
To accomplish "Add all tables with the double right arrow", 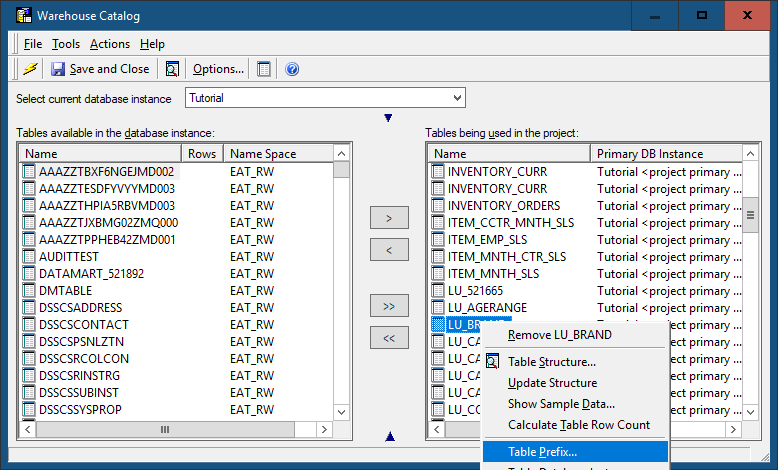I will tap(389, 305).
